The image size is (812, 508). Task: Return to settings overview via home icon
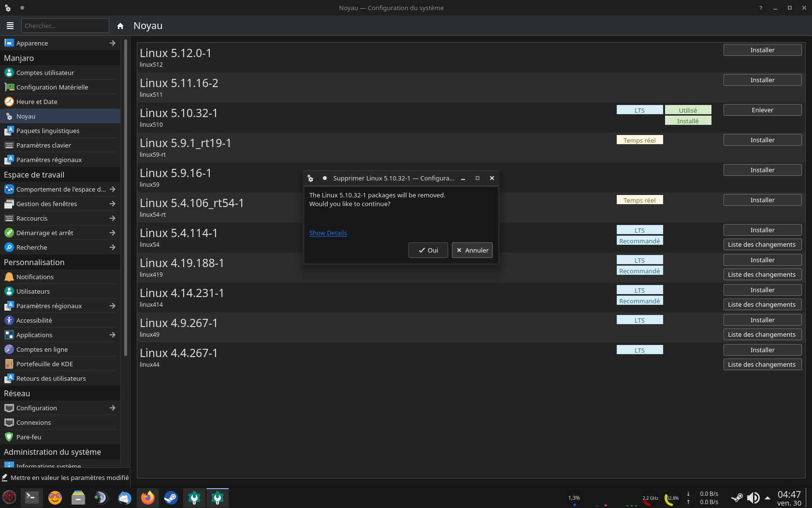click(120, 26)
